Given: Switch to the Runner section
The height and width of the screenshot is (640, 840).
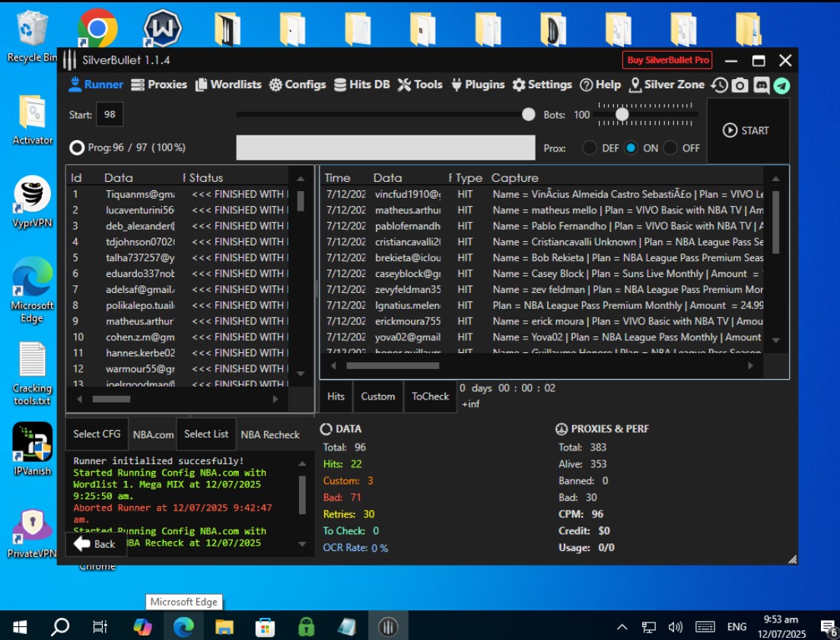Looking at the screenshot, I should (96, 84).
